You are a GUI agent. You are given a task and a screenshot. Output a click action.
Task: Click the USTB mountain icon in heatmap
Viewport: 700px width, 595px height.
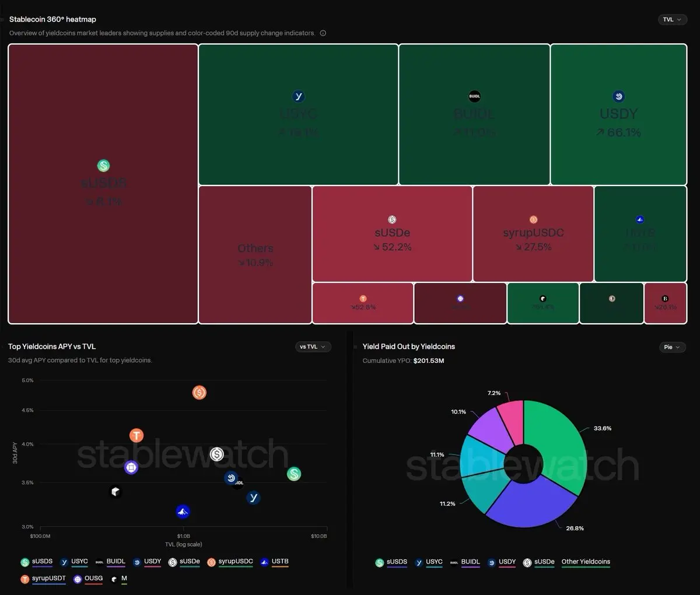640,219
